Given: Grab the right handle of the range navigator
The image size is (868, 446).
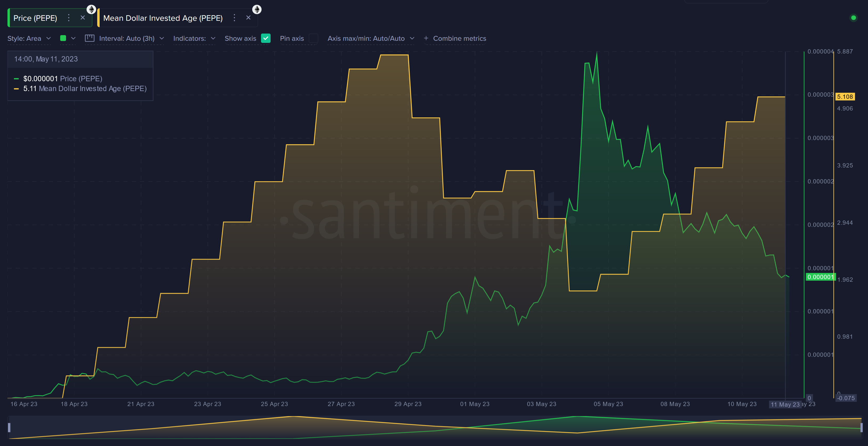Looking at the screenshot, I should 862,427.
